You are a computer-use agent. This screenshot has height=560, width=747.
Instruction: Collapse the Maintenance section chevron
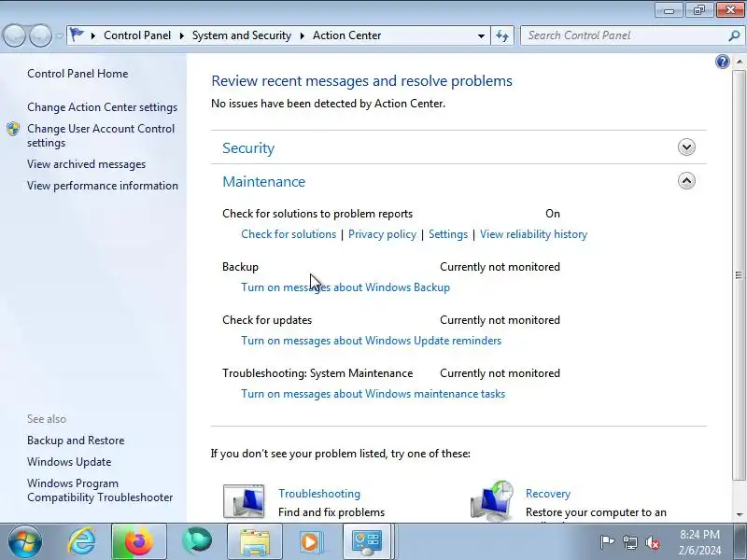686,181
